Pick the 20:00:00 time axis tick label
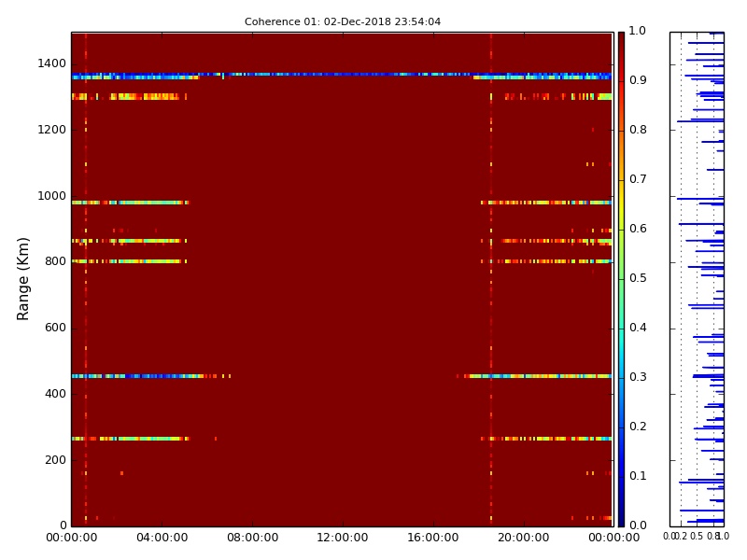747x560 pixels. pos(523,538)
